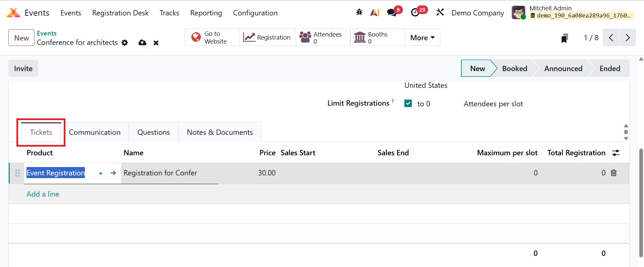Open the column settings toggle icon

coord(616,153)
